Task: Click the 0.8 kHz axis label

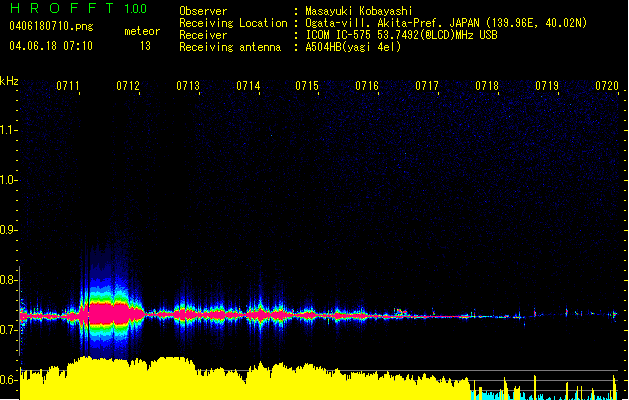Action: [8, 280]
